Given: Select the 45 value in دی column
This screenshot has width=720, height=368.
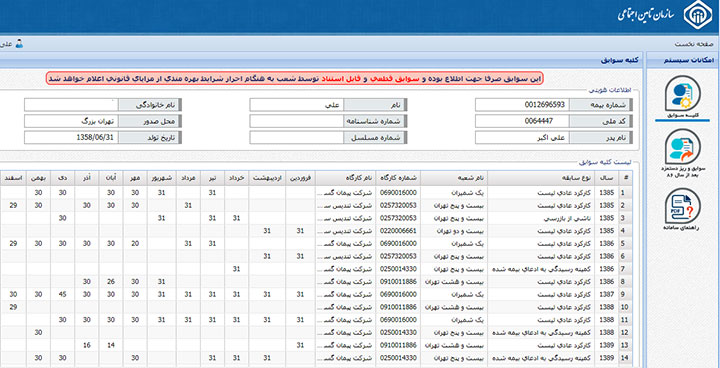Looking at the screenshot, I should tap(63, 294).
